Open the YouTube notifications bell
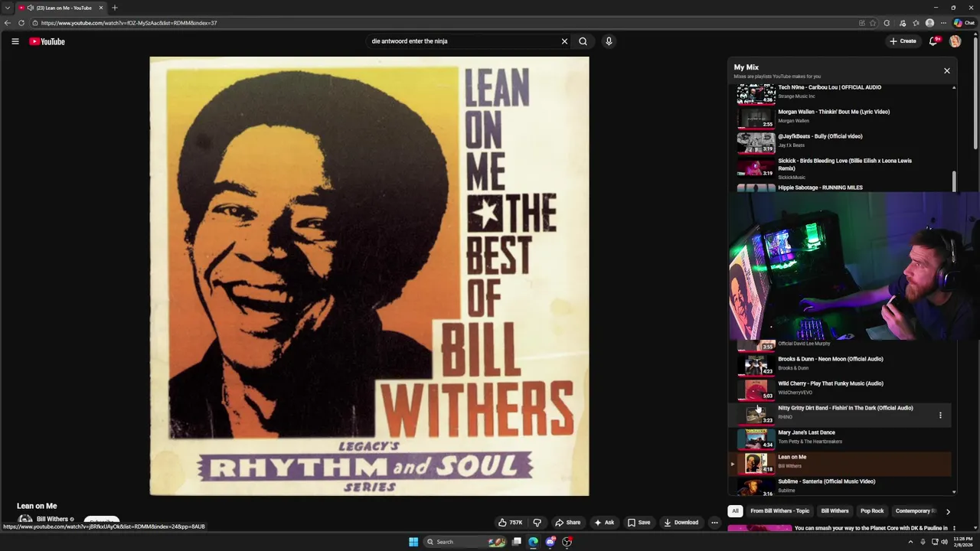The image size is (980, 551). [933, 41]
